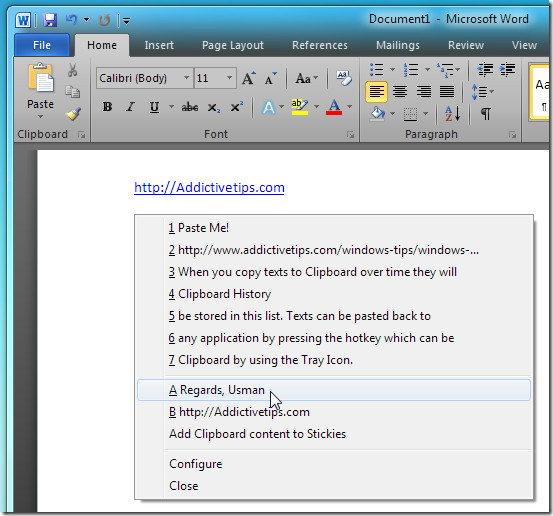The width and height of the screenshot is (553, 516).
Task: Shrink font size with small A icon
Action: [x=271, y=78]
